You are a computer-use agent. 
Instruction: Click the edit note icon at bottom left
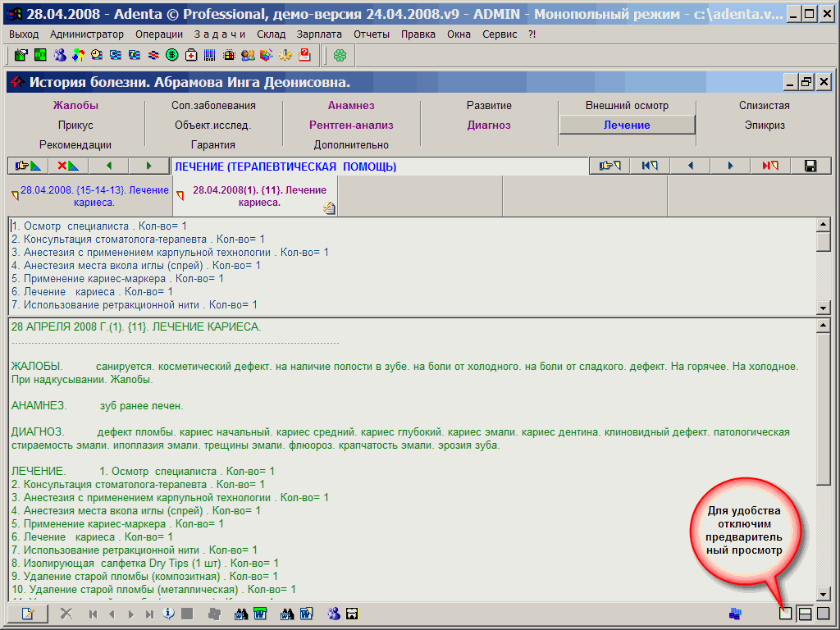click(28, 614)
